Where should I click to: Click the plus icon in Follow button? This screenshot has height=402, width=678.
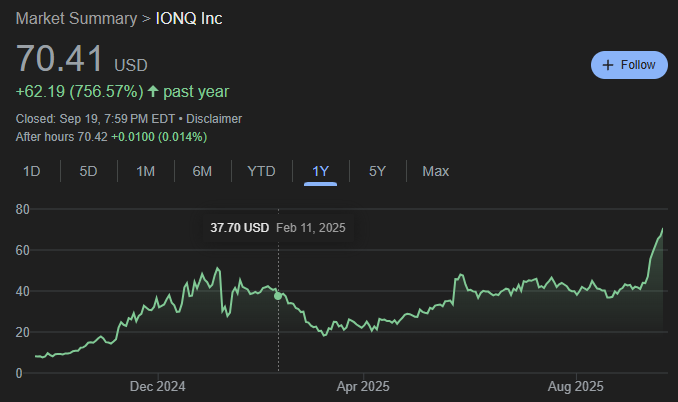(608, 65)
